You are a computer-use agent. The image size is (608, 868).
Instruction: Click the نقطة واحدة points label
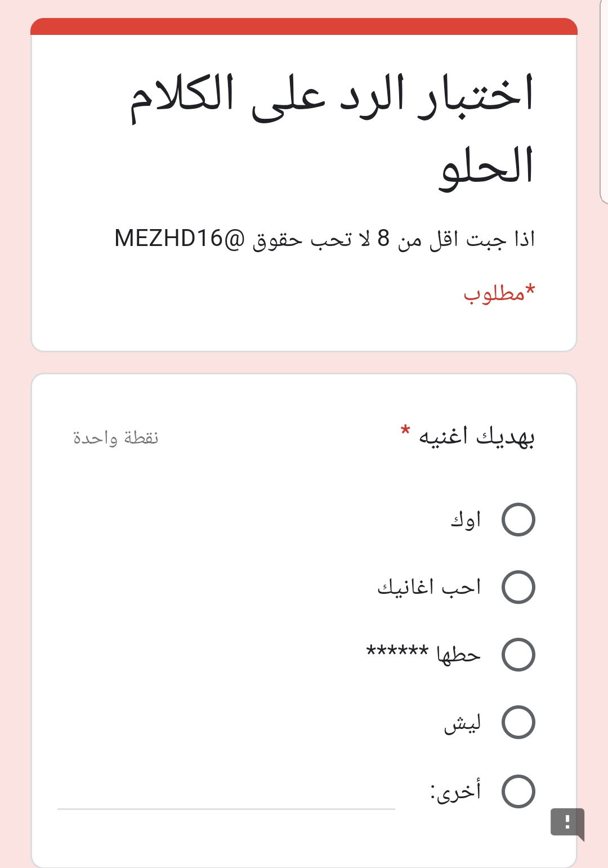click(116, 437)
